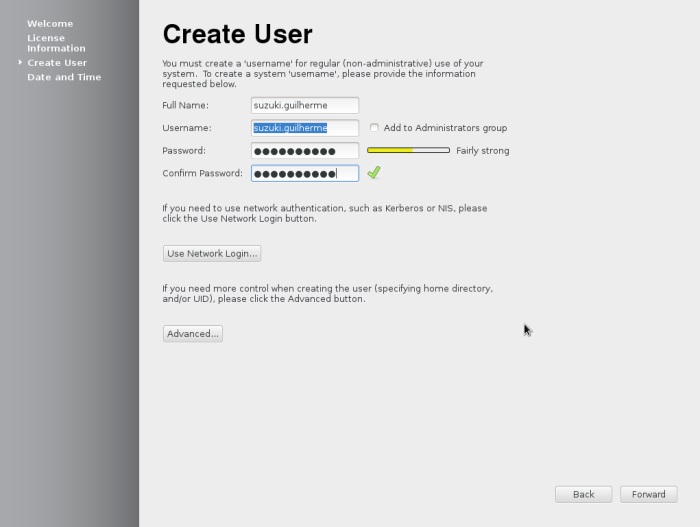
Task: Focus the Confirm Password field
Action: 304,173
